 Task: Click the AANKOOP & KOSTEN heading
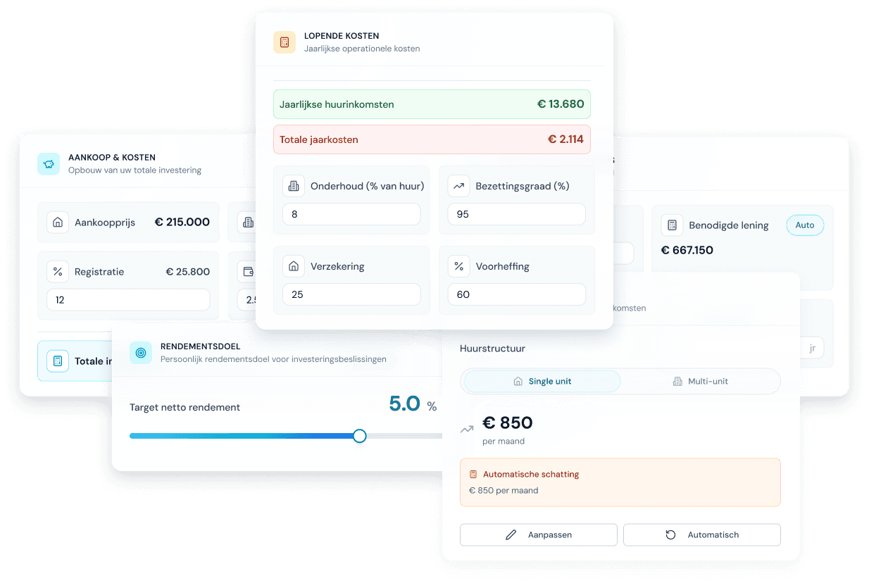click(x=112, y=158)
